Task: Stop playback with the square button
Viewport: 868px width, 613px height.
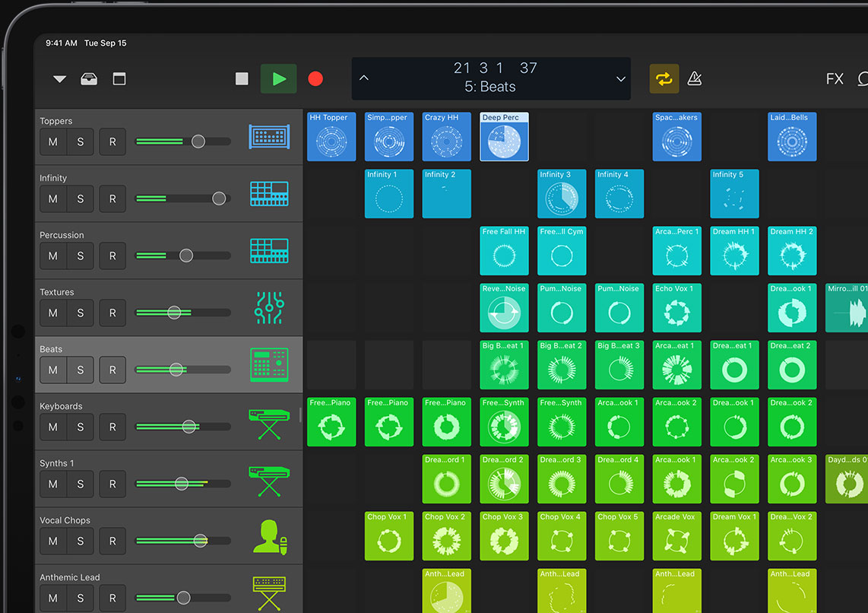Action: [242, 79]
